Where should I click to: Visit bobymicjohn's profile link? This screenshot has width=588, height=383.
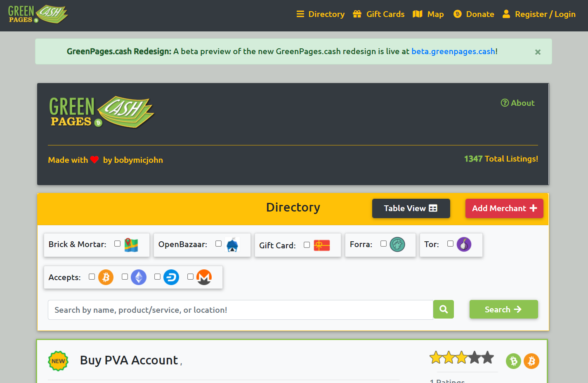click(x=138, y=160)
